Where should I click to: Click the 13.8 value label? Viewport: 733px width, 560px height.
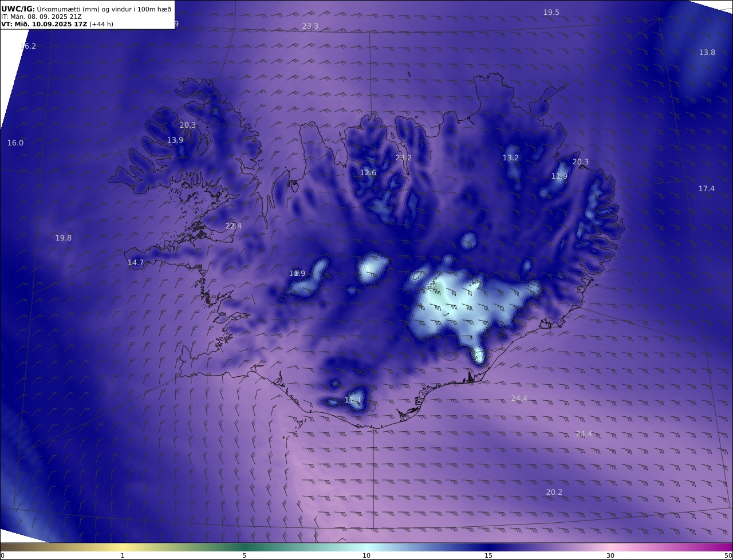707,53
